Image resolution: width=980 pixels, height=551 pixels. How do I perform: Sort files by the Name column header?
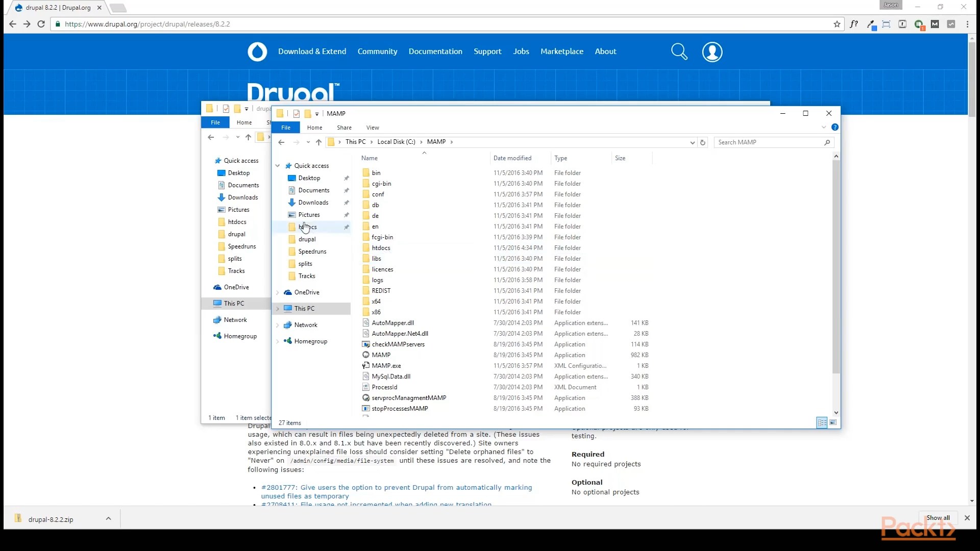coord(370,158)
